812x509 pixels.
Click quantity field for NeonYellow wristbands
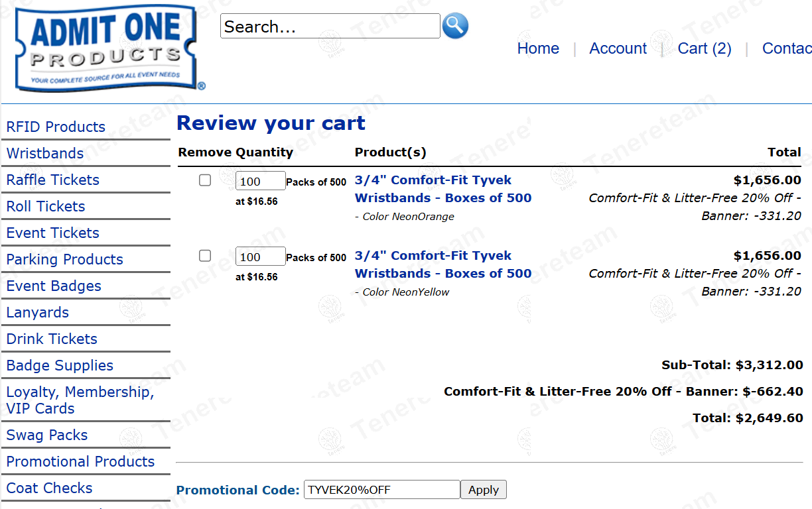pos(260,257)
